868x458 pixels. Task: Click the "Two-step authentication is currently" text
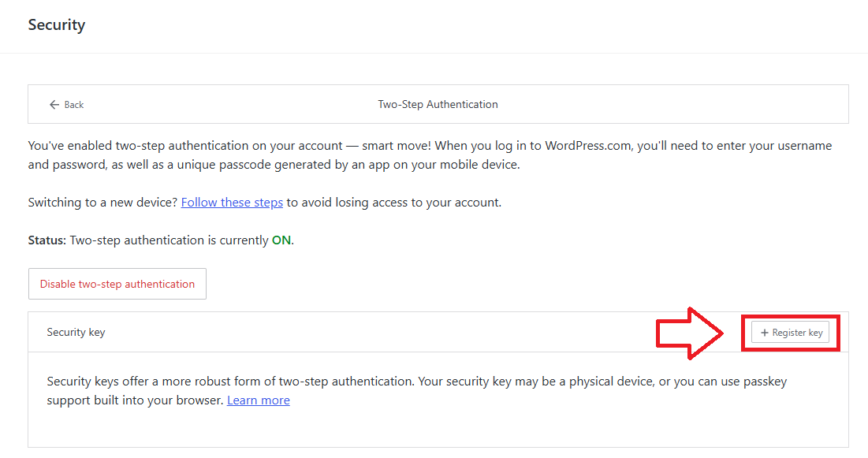tap(169, 240)
